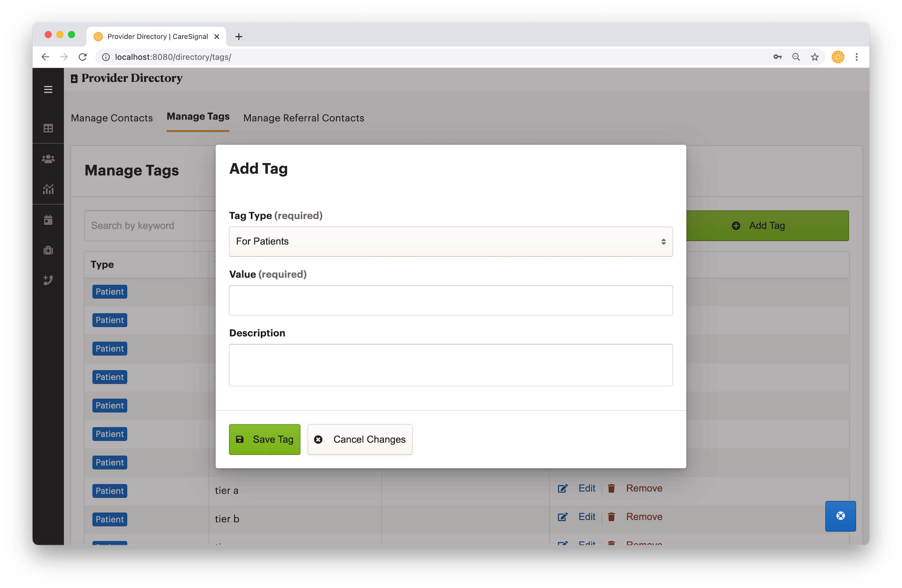The height and width of the screenshot is (588, 902).
Task: Focus the Value input field
Action: [x=451, y=300]
